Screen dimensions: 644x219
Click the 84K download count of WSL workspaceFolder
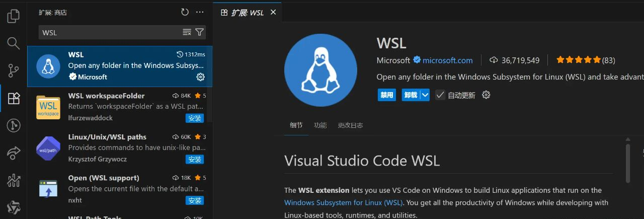(186, 96)
